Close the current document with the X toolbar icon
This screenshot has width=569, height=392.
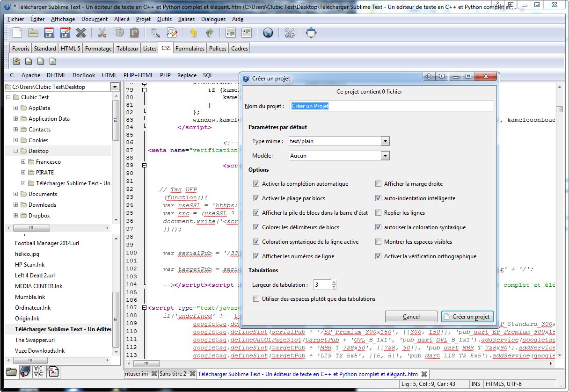[x=81, y=33]
